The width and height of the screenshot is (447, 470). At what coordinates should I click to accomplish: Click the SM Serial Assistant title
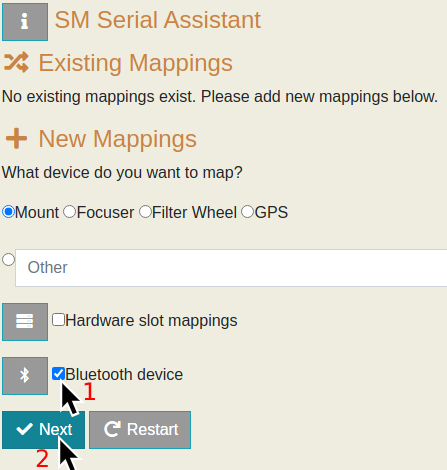[158, 20]
